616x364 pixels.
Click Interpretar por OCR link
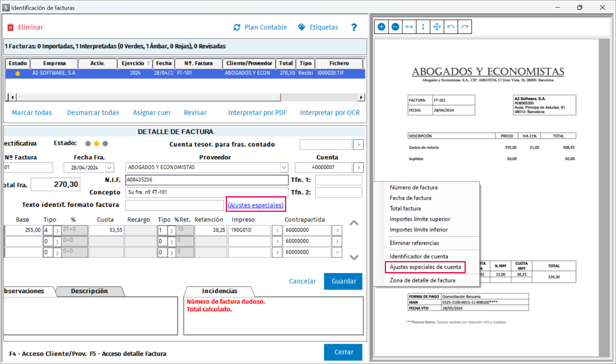[x=330, y=113]
